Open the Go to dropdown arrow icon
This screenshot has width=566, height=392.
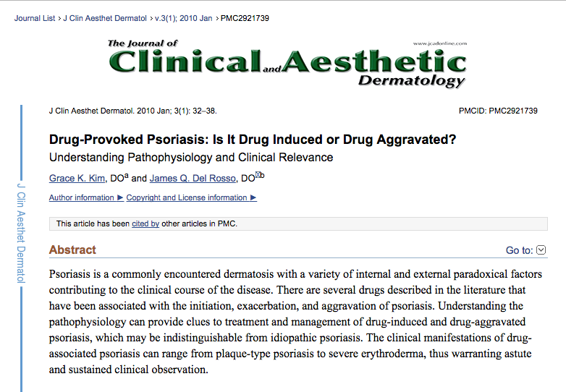[541, 250]
